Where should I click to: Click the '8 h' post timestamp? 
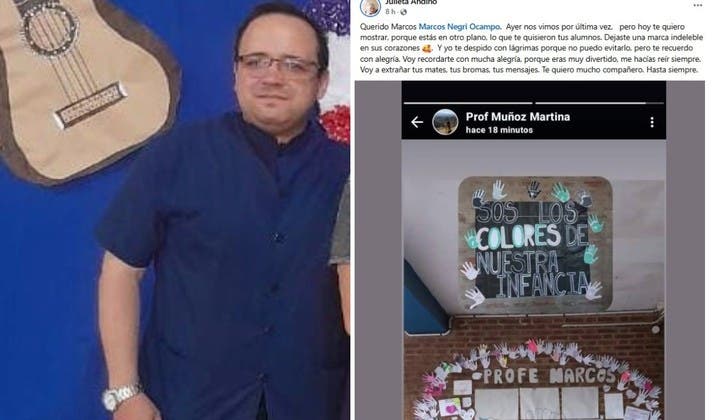pos(390,12)
